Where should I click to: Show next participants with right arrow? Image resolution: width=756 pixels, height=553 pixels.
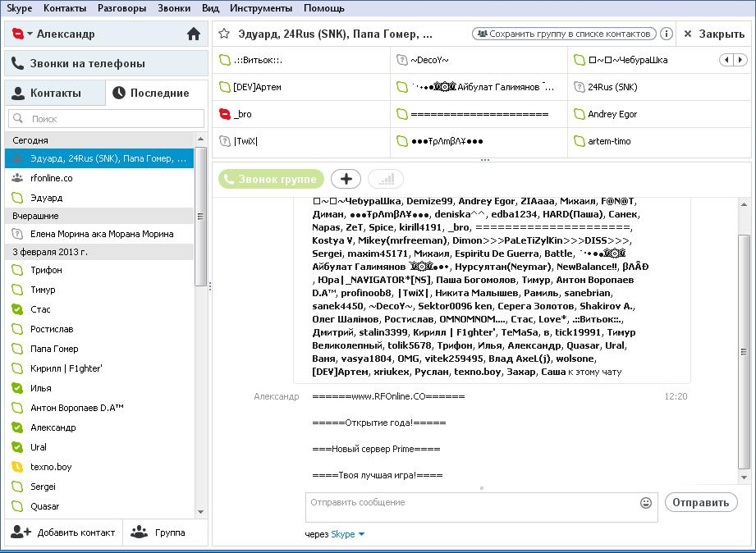(x=740, y=60)
